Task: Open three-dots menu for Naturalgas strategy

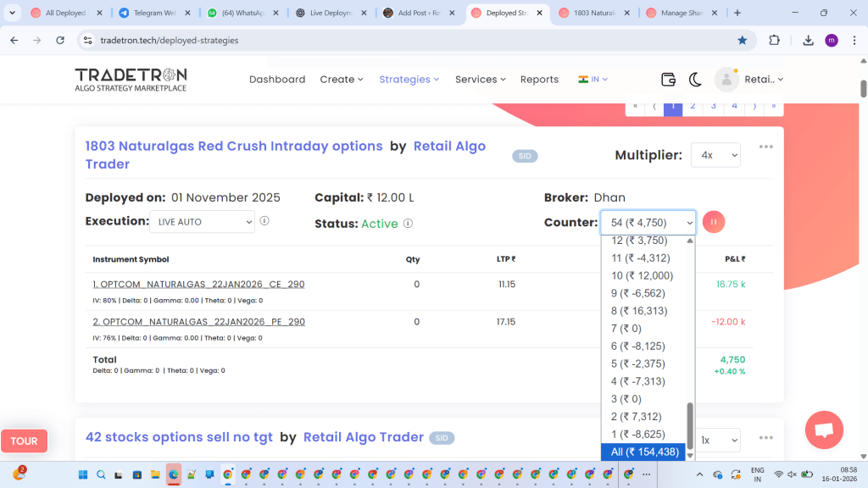Action: tap(766, 147)
